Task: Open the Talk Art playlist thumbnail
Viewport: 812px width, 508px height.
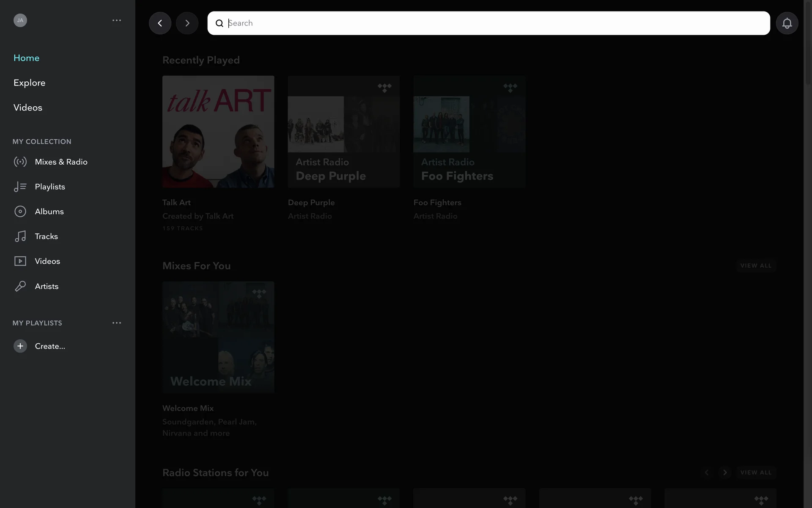Action: tap(218, 132)
